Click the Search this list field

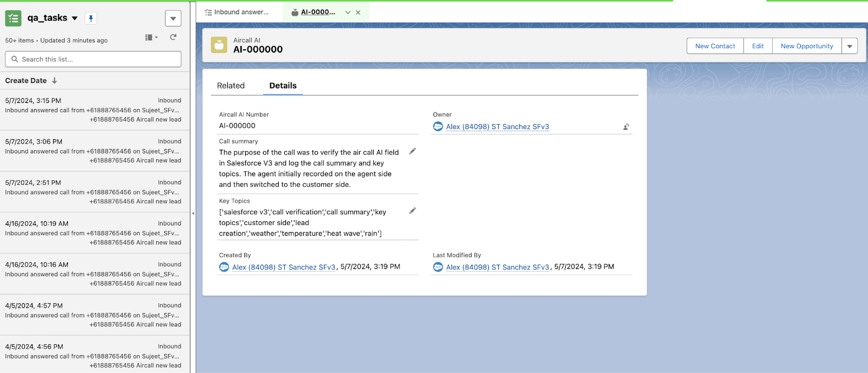93,59
